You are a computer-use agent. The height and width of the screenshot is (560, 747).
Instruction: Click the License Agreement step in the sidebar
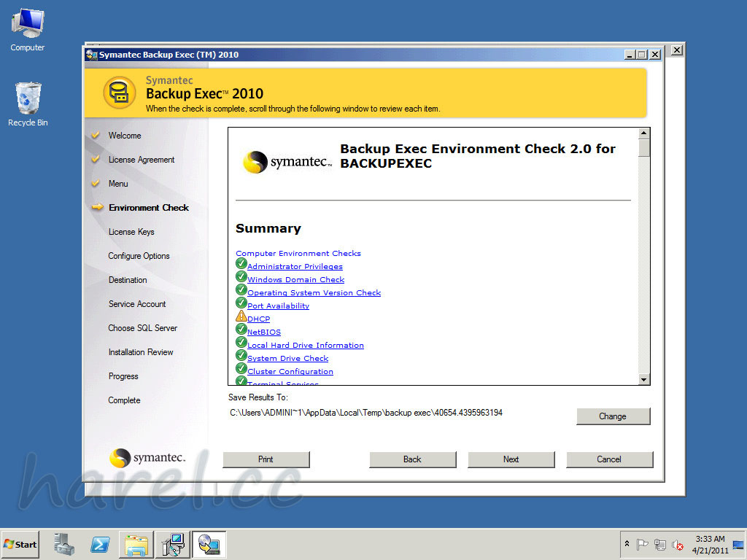point(142,160)
